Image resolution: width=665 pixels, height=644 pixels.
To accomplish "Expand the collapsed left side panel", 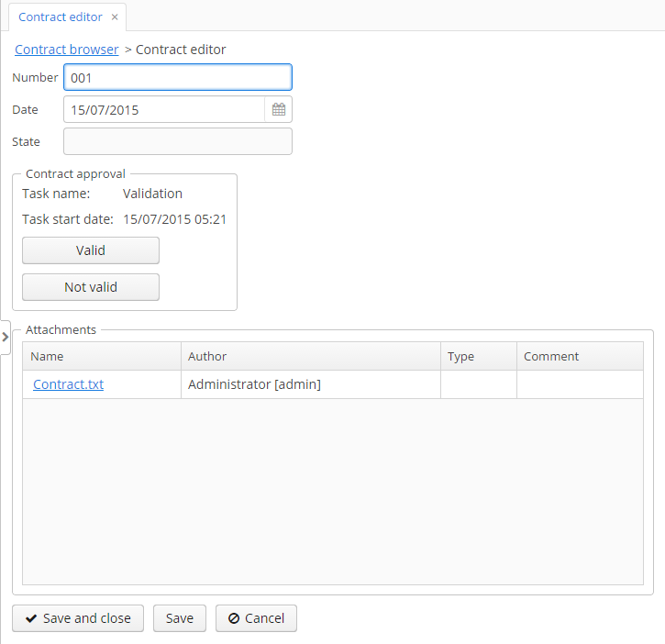I will point(5,337).
